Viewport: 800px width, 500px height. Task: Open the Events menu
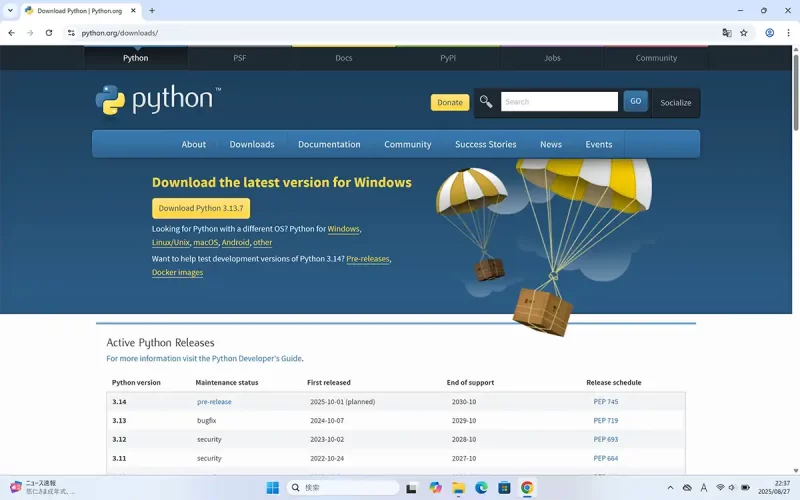(599, 144)
